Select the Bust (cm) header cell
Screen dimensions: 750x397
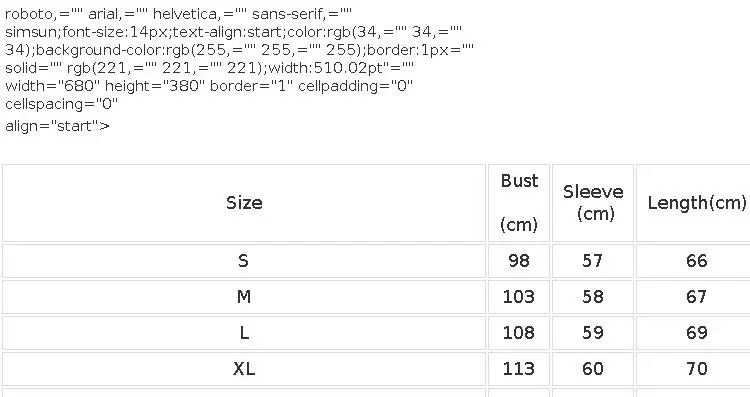519,203
